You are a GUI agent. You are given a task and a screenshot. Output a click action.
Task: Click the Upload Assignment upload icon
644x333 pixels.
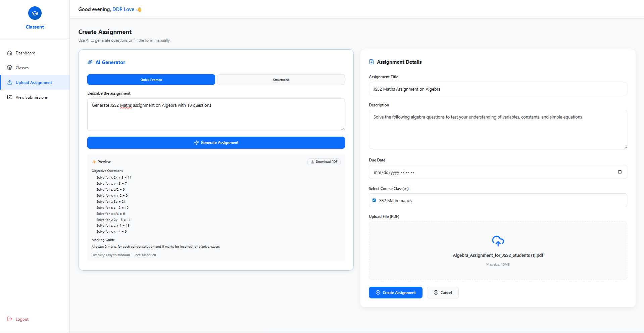click(x=10, y=83)
